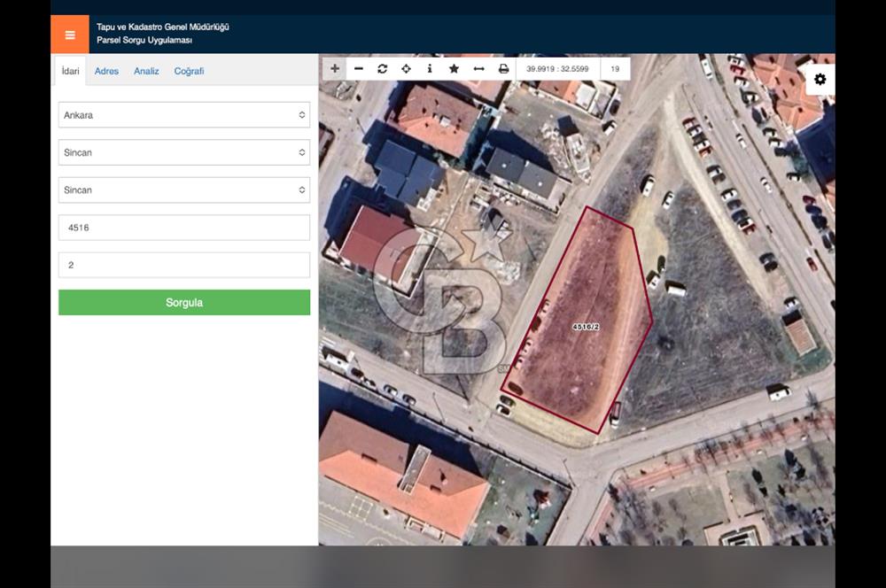Image resolution: width=886 pixels, height=588 pixels.
Task: Click the star favorites icon
Action: tap(454, 69)
